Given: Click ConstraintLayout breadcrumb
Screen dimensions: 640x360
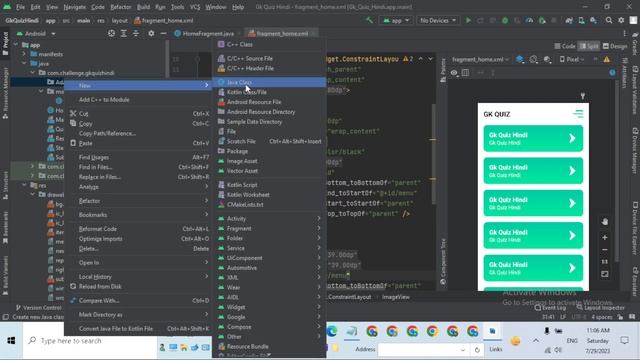Looking at the screenshot, I should coord(349,297).
